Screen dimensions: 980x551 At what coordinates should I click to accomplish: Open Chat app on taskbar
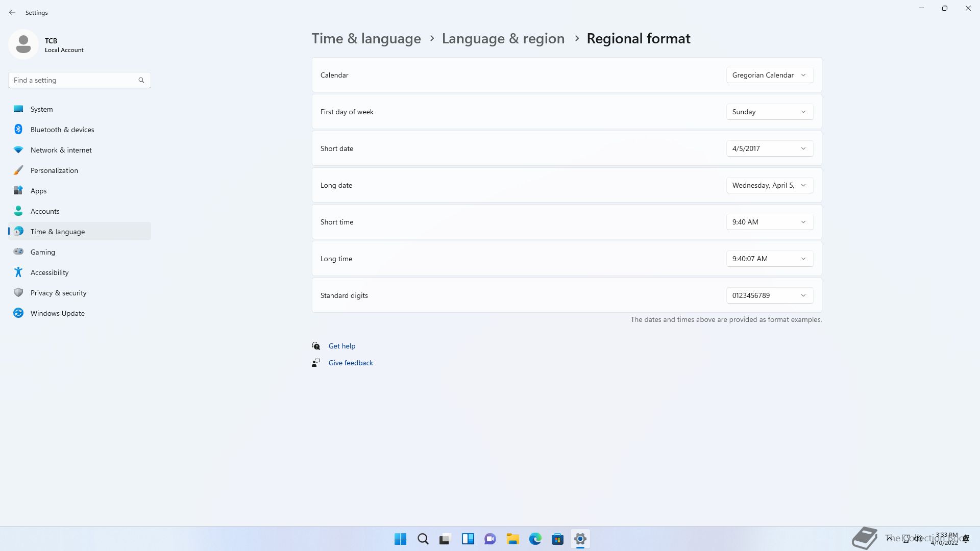click(491, 539)
